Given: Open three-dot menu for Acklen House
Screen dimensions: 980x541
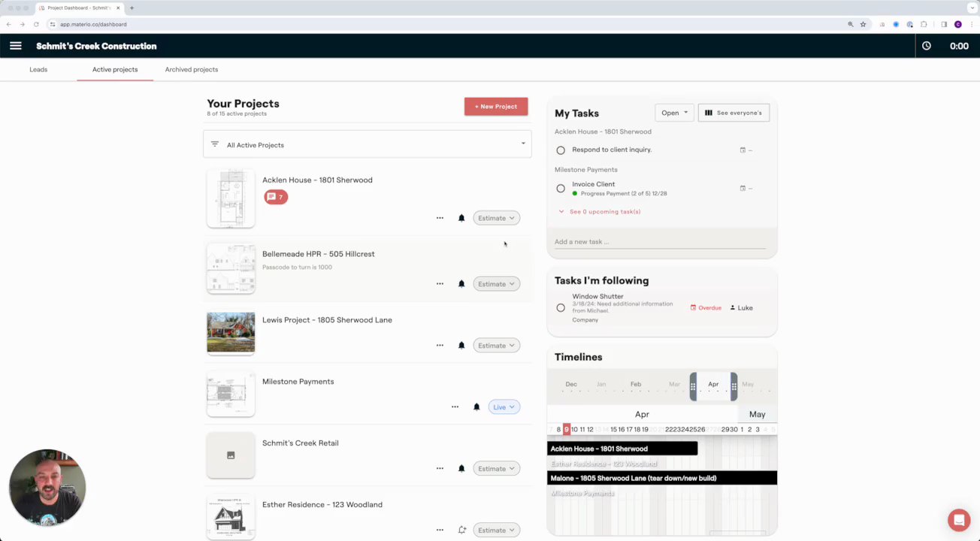Looking at the screenshot, I should [x=440, y=218].
